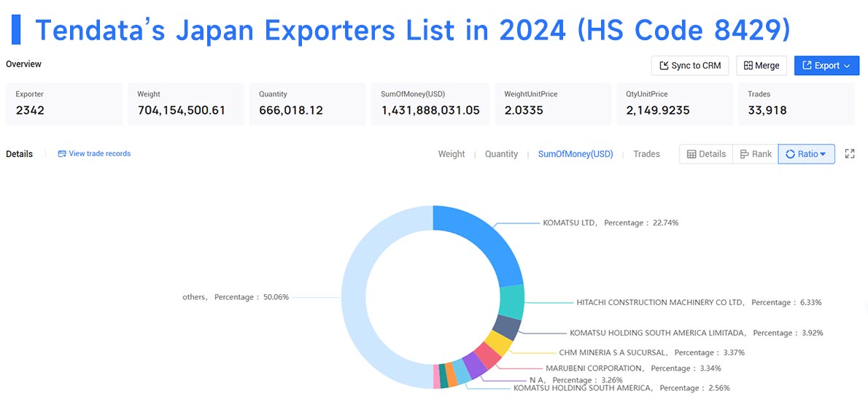The height and width of the screenshot is (405, 868).
Task: Click the Sync to CRM button
Action: point(690,66)
